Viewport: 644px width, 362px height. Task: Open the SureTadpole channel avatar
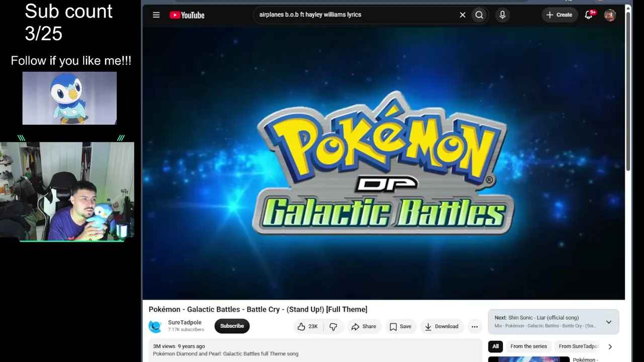pyautogui.click(x=155, y=326)
